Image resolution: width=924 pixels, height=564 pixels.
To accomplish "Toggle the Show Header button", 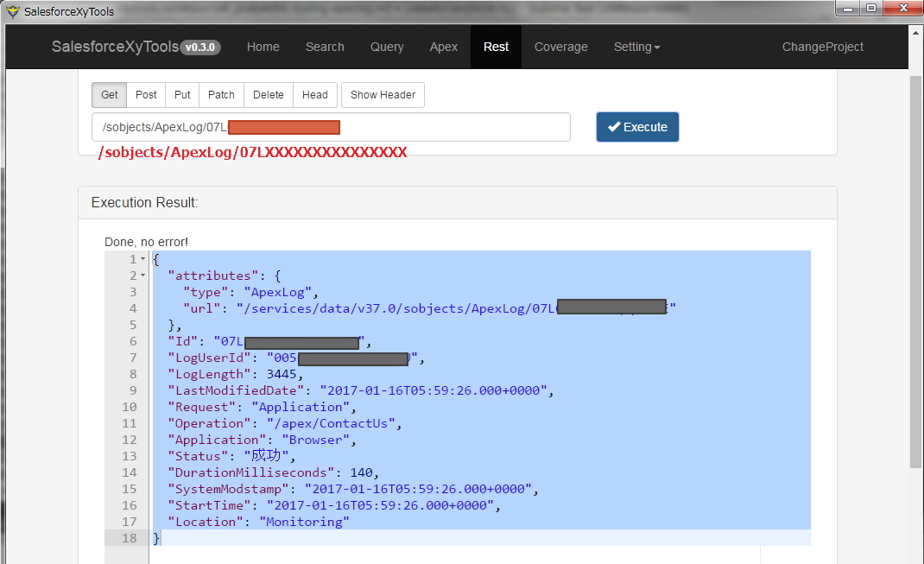I will click(x=383, y=95).
